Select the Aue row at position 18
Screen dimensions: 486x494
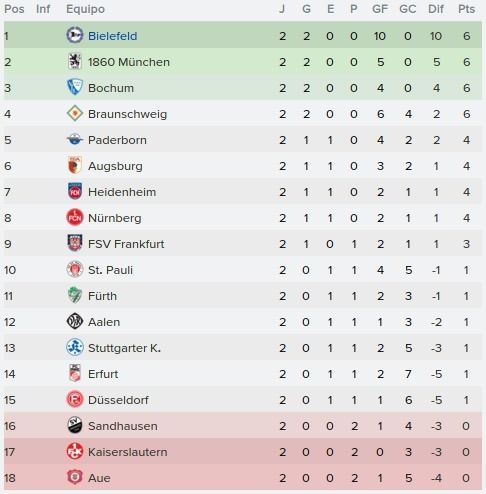pyautogui.click(x=243, y=478)
